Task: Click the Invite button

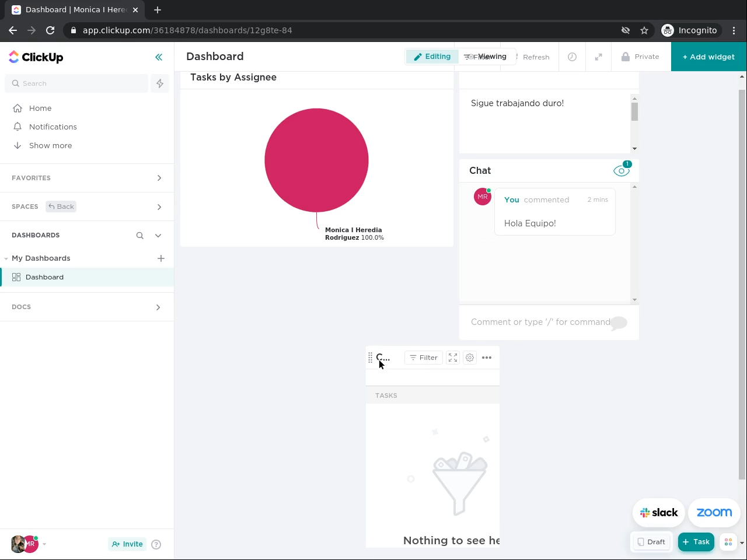Action: point(127,544)
